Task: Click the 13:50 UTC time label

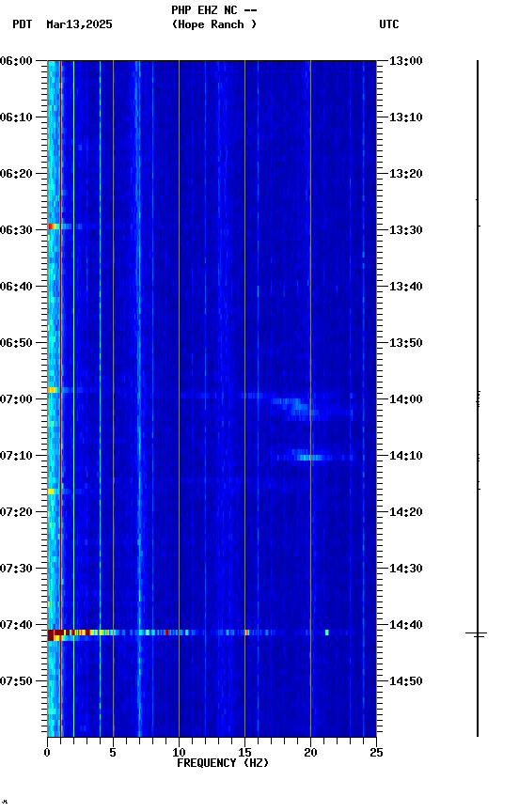Action: coord(406,343)
